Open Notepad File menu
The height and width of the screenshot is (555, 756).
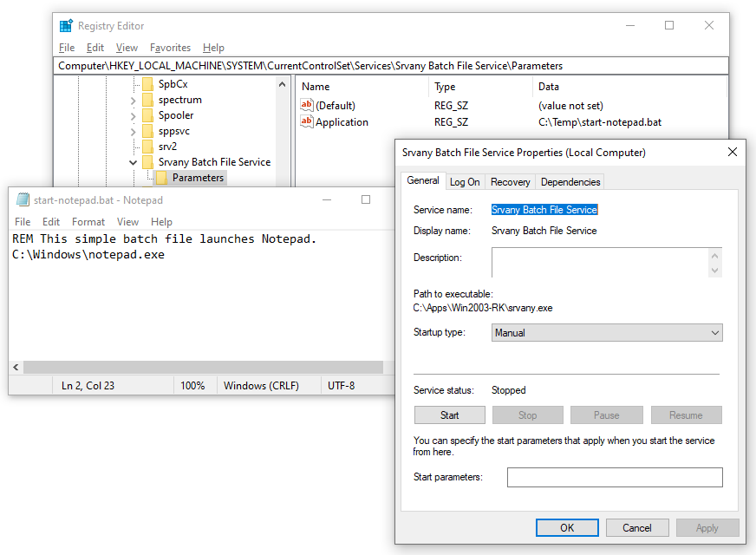click(23, 222)
